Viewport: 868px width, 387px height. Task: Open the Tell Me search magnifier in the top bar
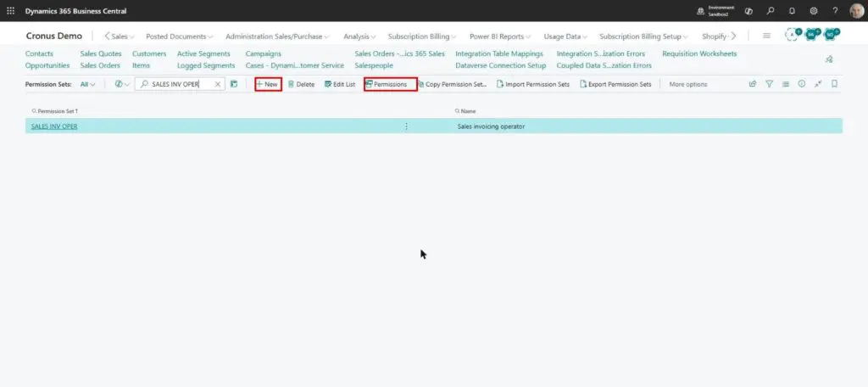(x=770, y=10)
